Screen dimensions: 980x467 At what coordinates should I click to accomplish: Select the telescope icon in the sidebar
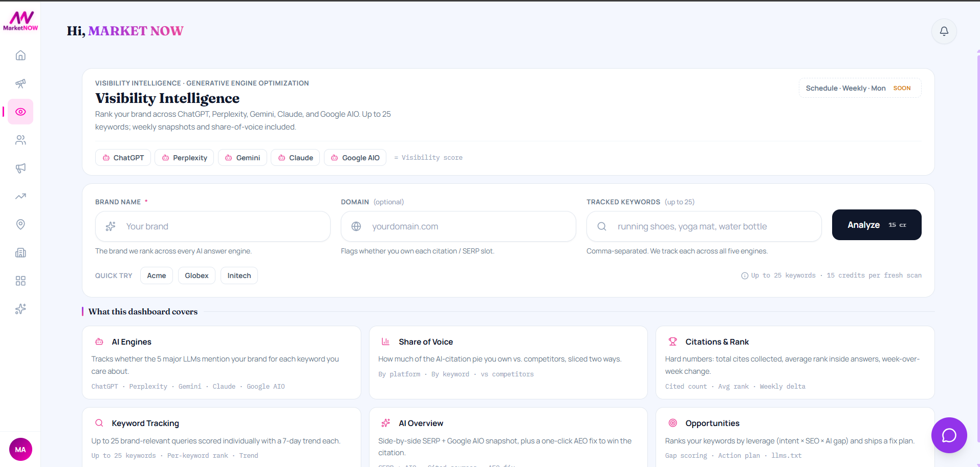[20, 83]
